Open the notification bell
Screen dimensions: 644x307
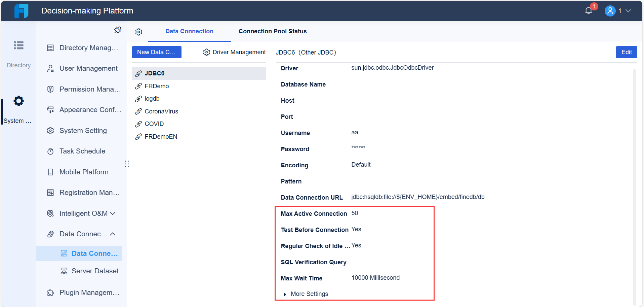coord(588,10)
